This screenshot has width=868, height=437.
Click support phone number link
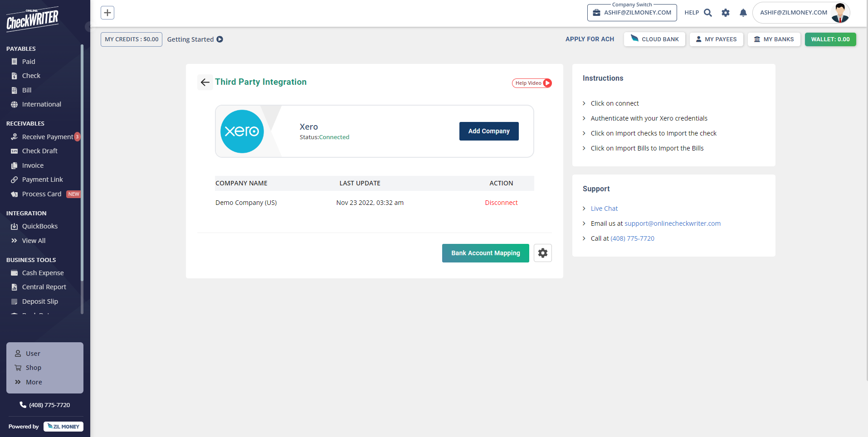[x=632, y=238]
